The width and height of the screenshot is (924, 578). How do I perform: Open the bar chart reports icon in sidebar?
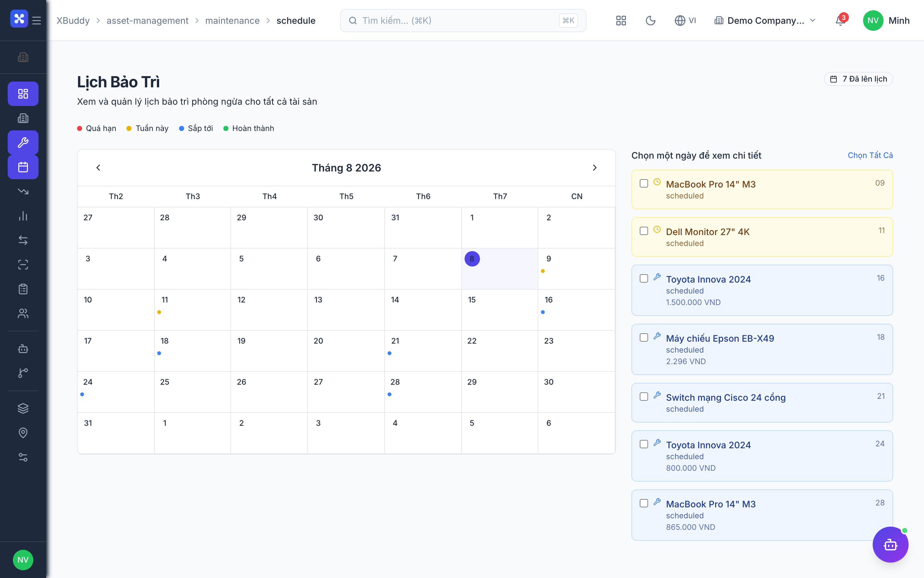23,216
